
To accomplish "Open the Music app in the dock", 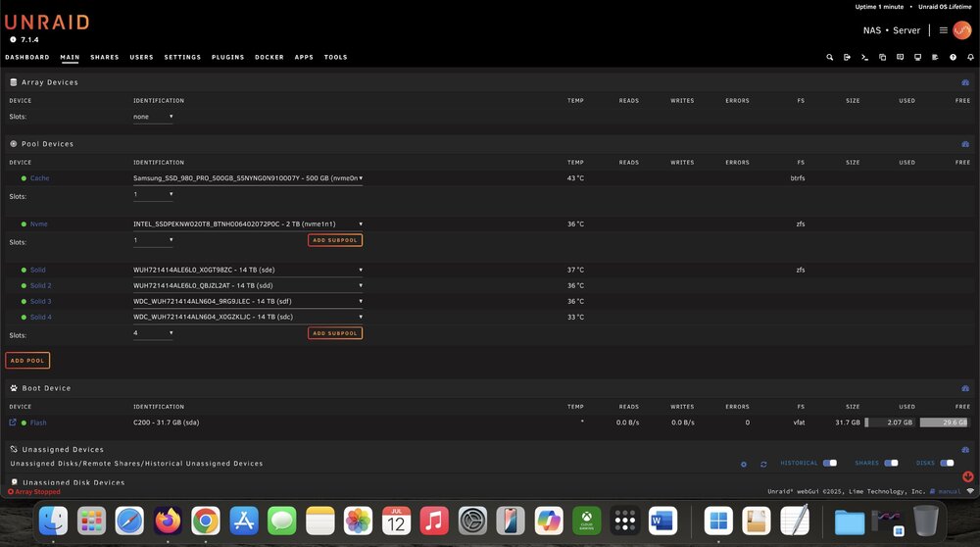I will coord(434,521).
